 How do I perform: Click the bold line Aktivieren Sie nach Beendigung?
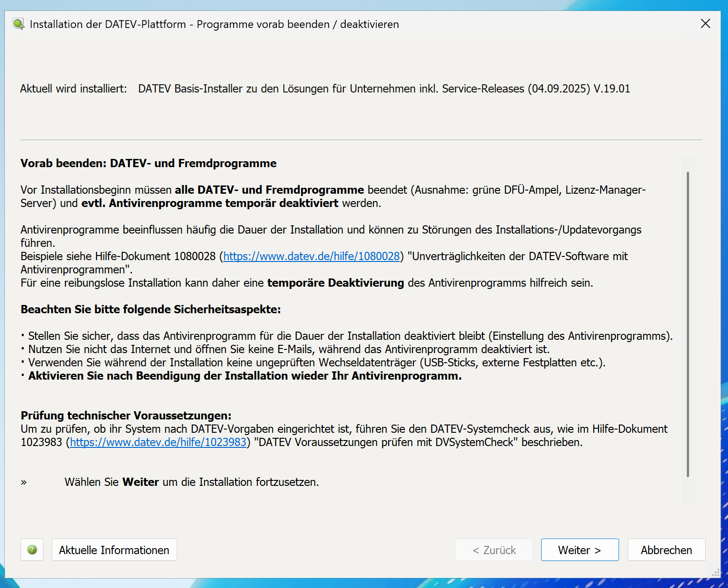pyautogui.click(x=245, y=376)
